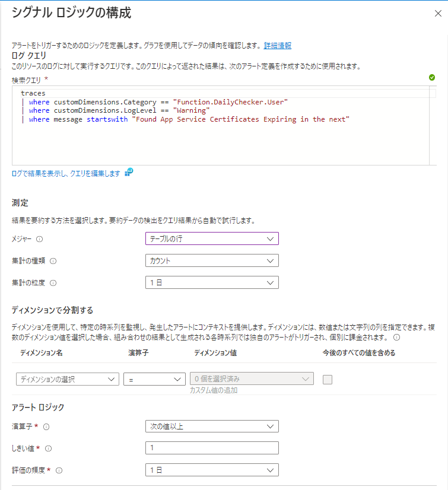Click the green query validation checkmark
Image resolution: width=448 pixels, height=490 pixels.
pos(432,78)
